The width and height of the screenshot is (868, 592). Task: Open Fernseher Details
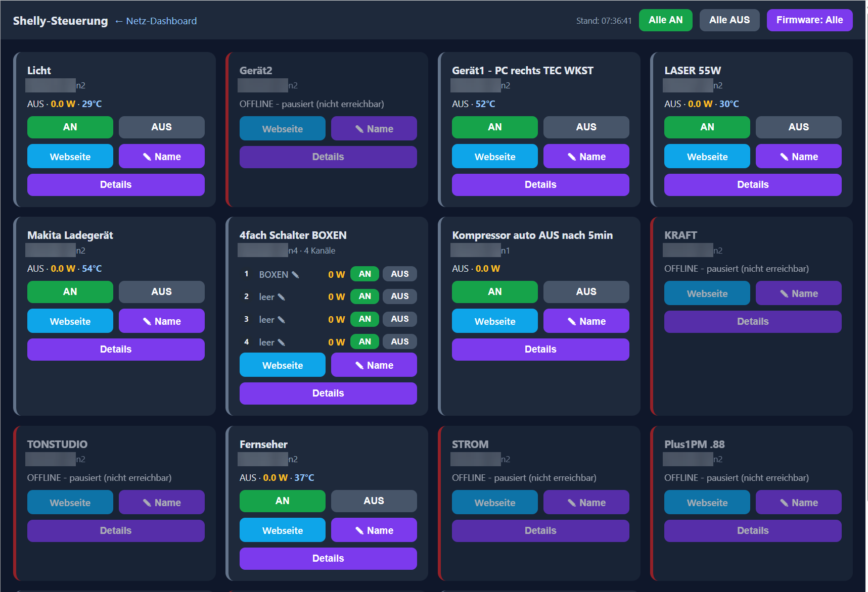click(328, 559)
